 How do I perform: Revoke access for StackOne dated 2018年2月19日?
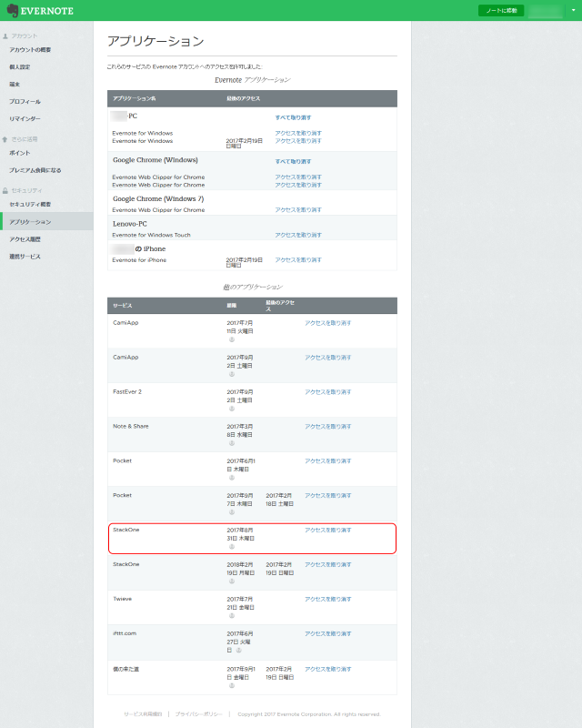click(327, 564)
